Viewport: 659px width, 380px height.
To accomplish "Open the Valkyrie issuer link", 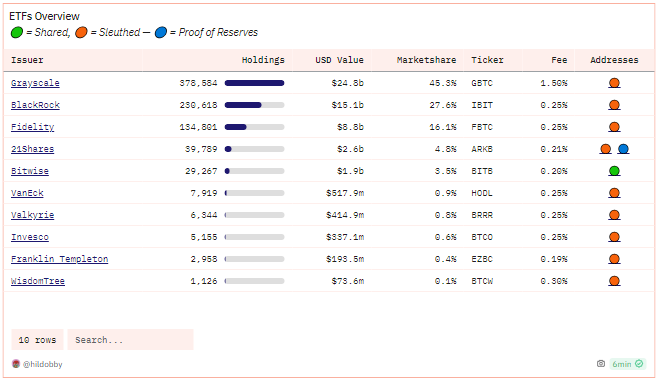I will 32,215.
